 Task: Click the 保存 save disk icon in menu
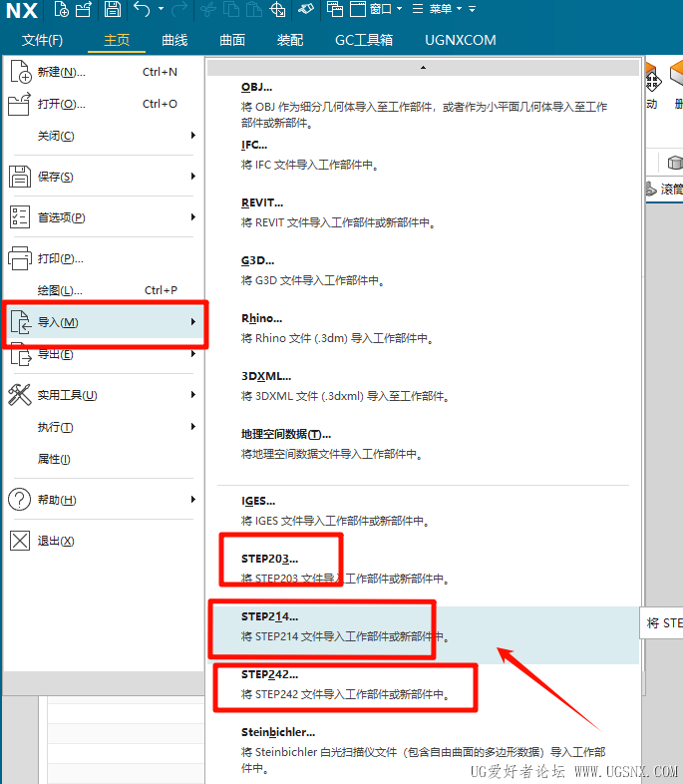20,177
